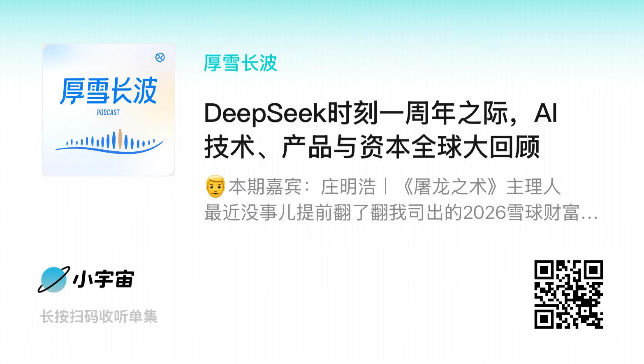Click the 长按扫码收听单集 hint text
Image resolution: width=644 pixels, height=364 pixels.
point(99,317)
